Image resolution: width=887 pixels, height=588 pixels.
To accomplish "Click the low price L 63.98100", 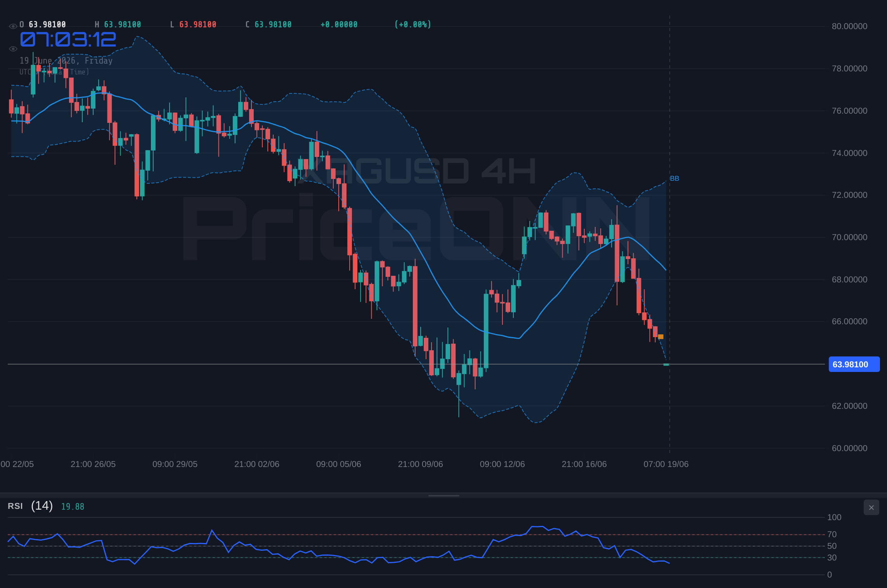I will pos(193,24).
